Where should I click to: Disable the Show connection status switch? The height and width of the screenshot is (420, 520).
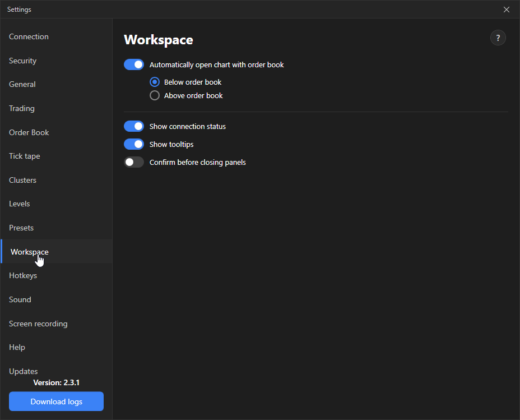134,126
